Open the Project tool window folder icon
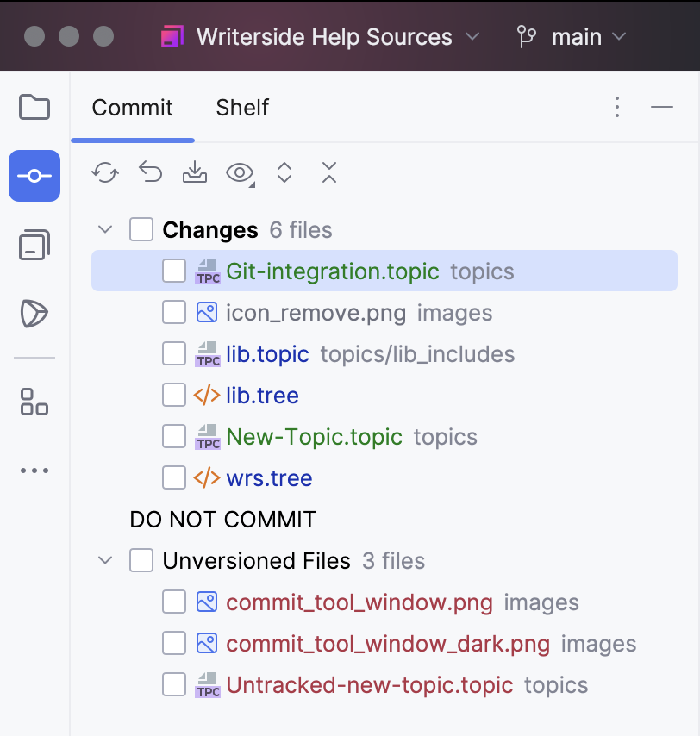 34,107
